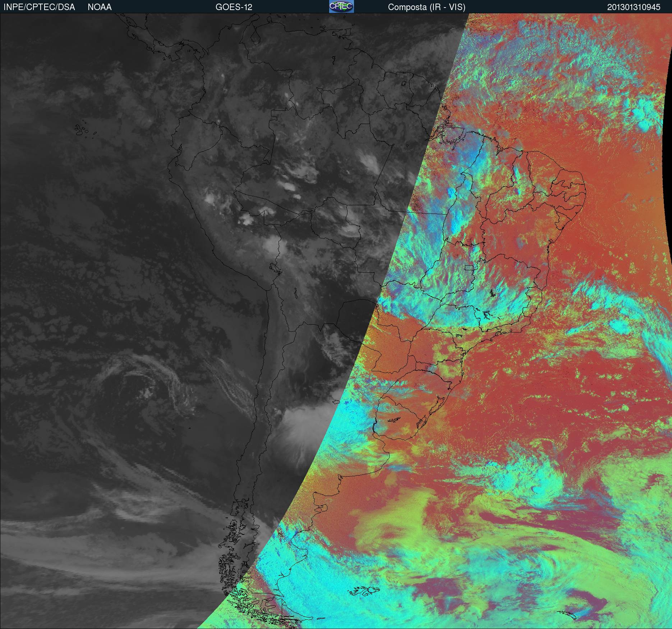The height and width of the screenshot is (629, 672).
Task: Click the Composta (IR - VIS) title
Action: [427, 7]
